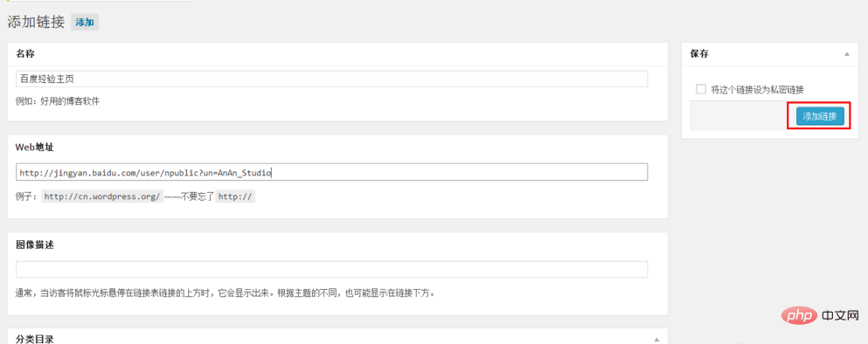This screenshot has width=868, height=344.
Task: Click the 将这个链接设为私密链接 label text
Action: 757,90
